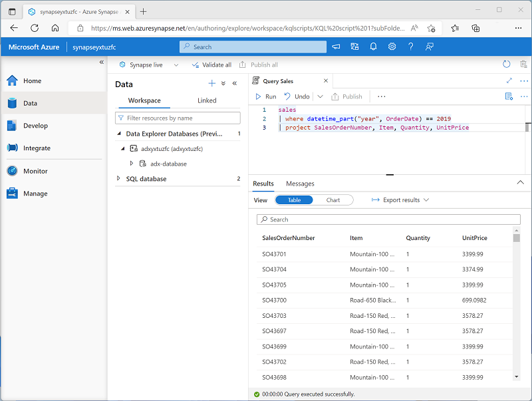Open a new browser tab

click(143, 11)
